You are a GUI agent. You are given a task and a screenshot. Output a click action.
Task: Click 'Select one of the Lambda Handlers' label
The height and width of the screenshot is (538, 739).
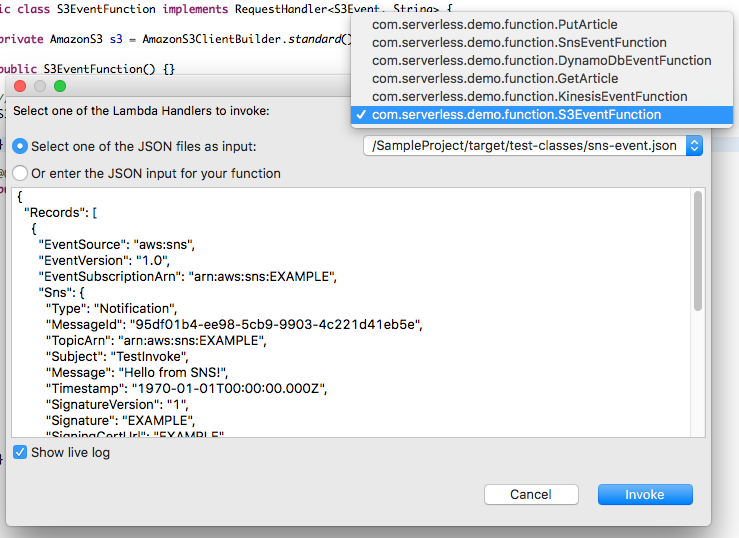tap(141, 111)
